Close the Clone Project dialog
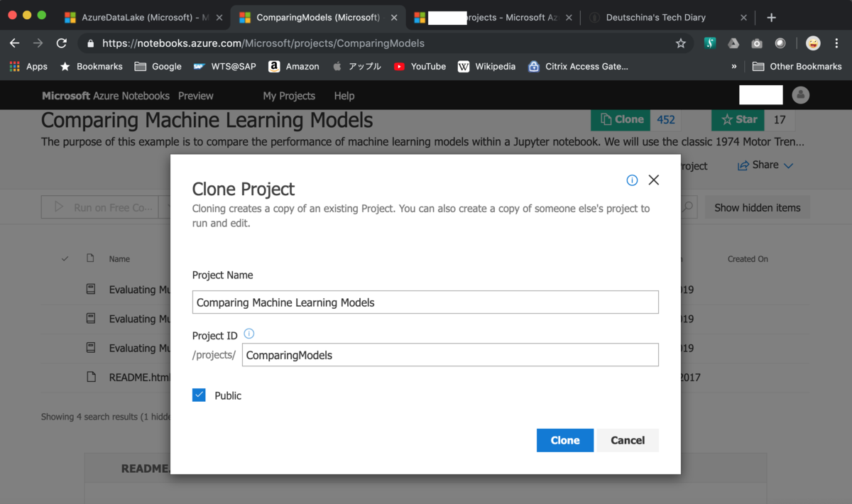852x504 pixels. [x=654, y=180]
